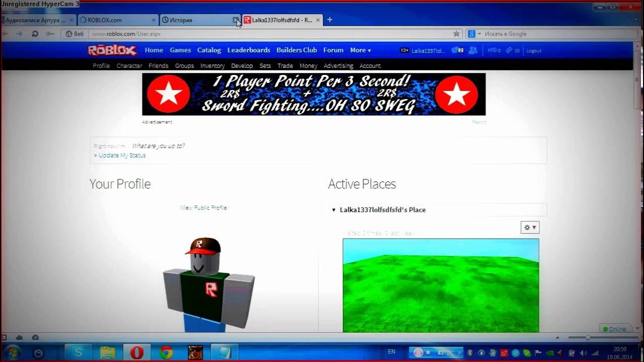Open the Games menu item

click(180, 50)
